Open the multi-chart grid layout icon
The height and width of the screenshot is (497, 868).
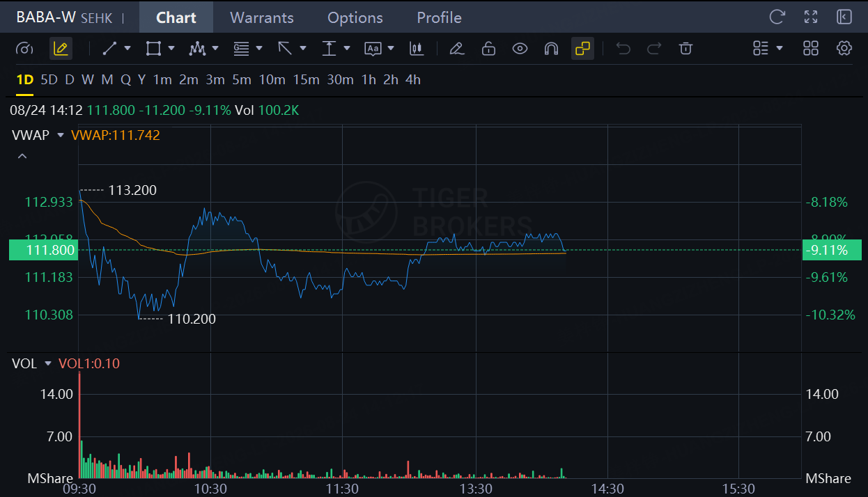(x=811, y=49)
